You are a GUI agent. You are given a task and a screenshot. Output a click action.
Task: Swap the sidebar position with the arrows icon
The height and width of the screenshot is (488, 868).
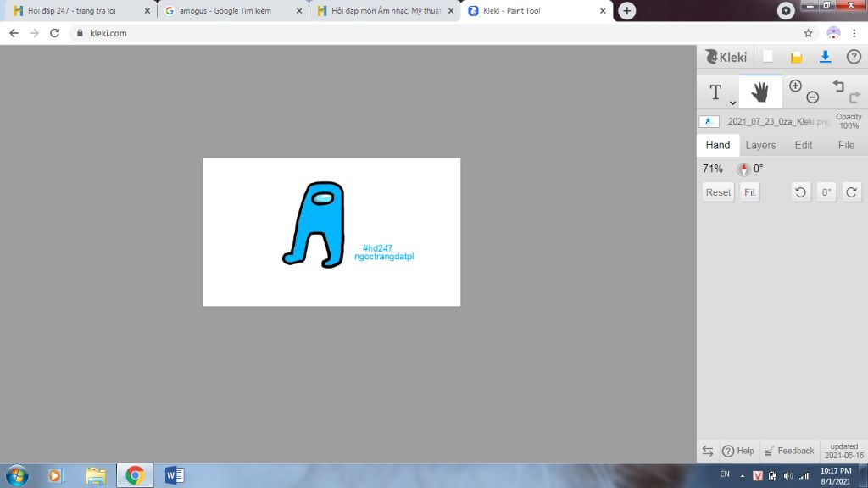click(x=708, y=451)
